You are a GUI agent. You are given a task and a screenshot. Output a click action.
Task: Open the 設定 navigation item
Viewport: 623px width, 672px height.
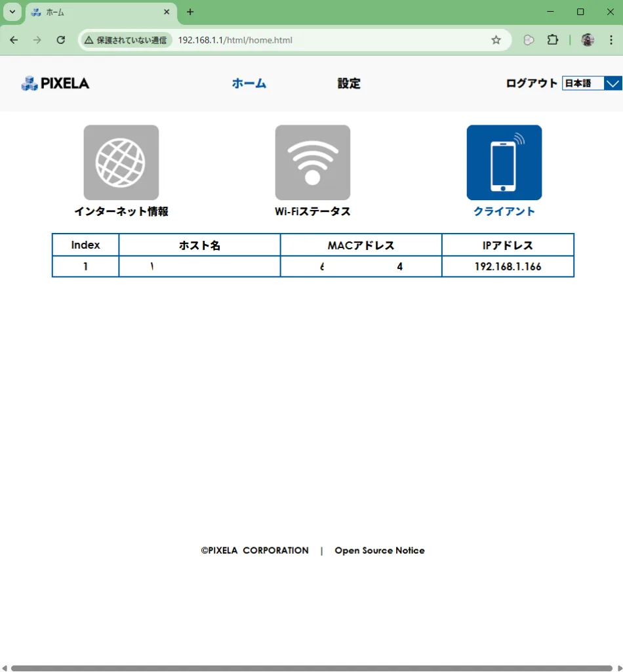point(349,83)
